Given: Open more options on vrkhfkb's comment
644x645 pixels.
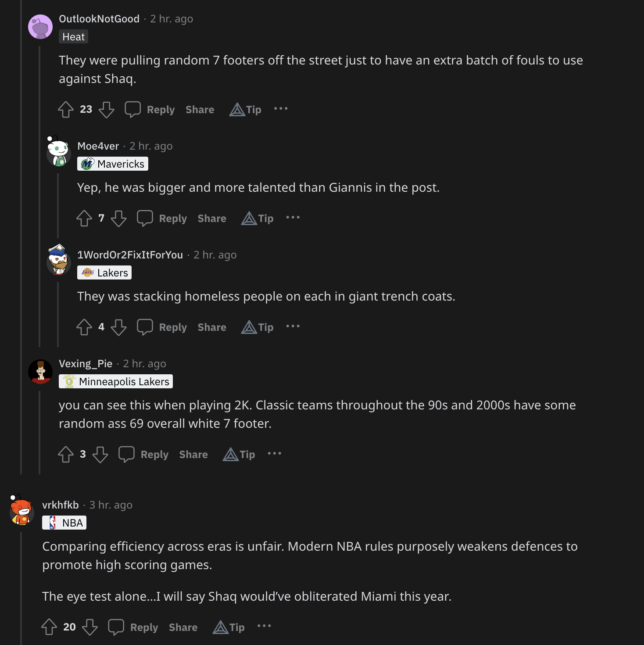Looking at the screenshot, I should (264, 626).
